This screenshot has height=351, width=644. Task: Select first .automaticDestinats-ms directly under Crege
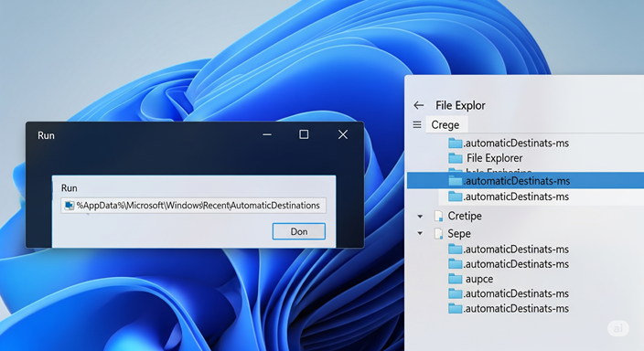click(x=509, y=143)
